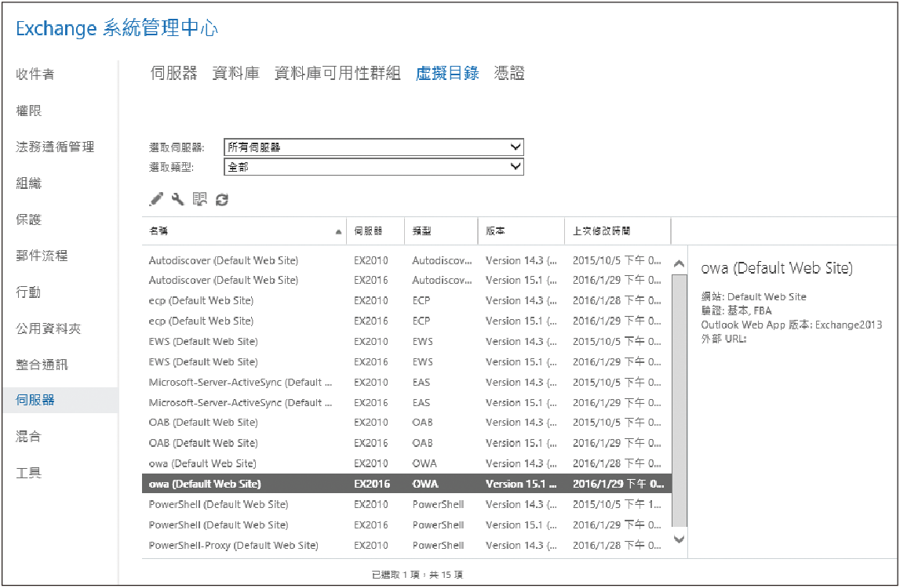Screen dimensions: 900x588
Task: Click the sort arrow on 名稱 column
Action: 338,232
